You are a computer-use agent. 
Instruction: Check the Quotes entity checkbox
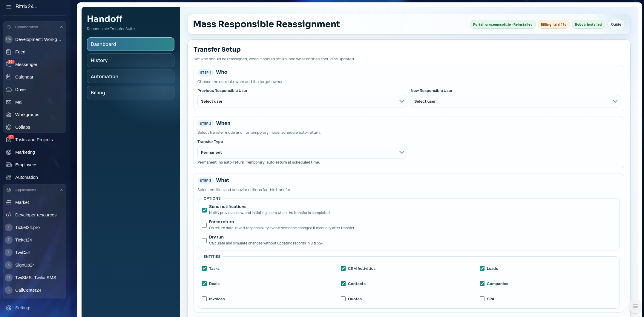point(343,299)
